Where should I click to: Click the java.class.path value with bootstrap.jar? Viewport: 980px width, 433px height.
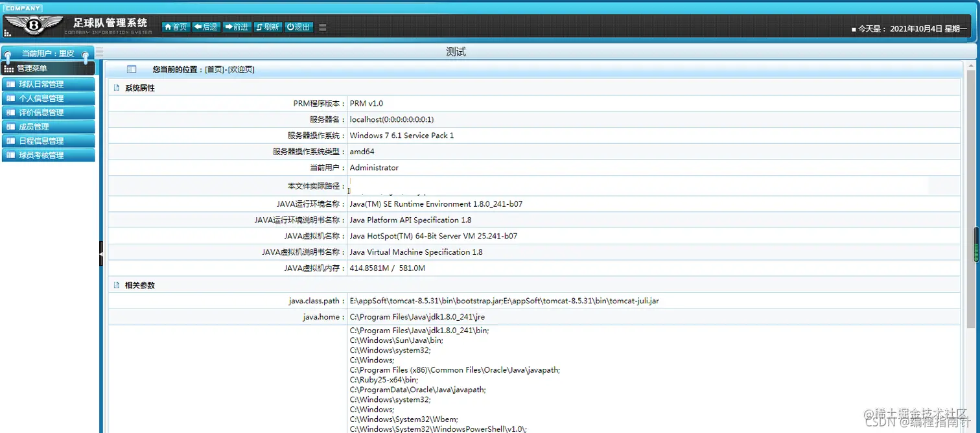504,301
